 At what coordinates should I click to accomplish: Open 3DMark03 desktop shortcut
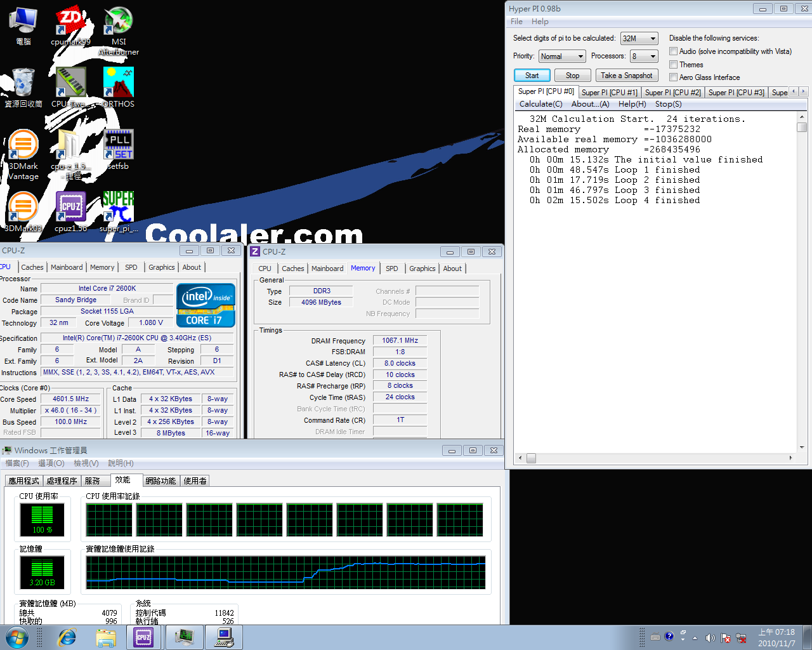23,213
